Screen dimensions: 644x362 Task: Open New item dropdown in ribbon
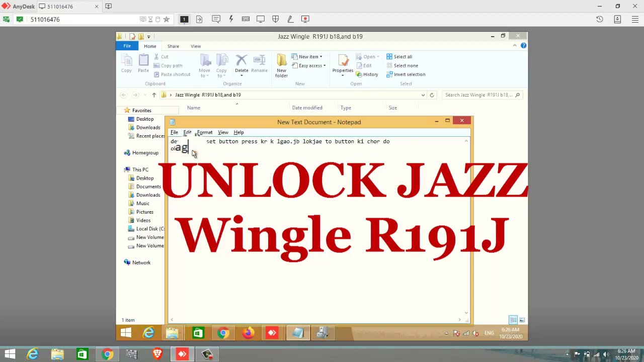click(x=307, y=57)
